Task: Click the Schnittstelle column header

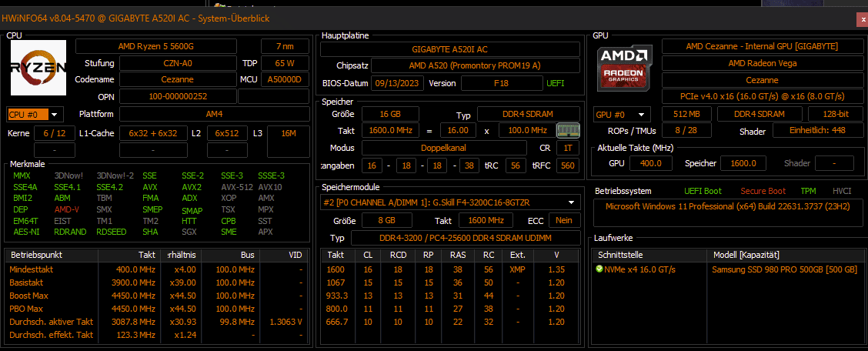Action: click(649, 255)
